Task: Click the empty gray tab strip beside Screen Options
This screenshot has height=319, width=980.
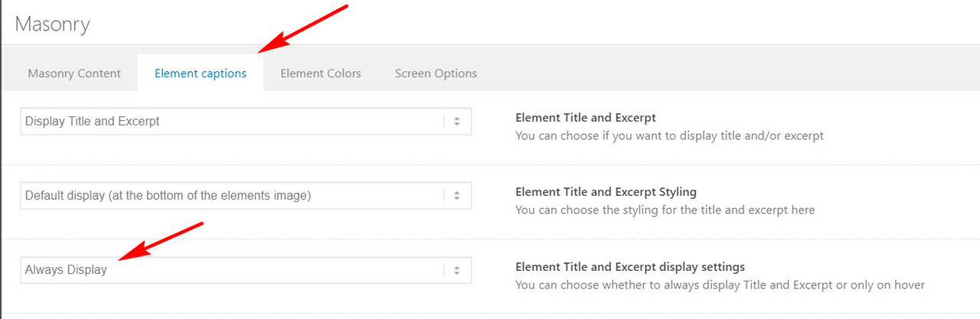Action: tap(735, 73)
